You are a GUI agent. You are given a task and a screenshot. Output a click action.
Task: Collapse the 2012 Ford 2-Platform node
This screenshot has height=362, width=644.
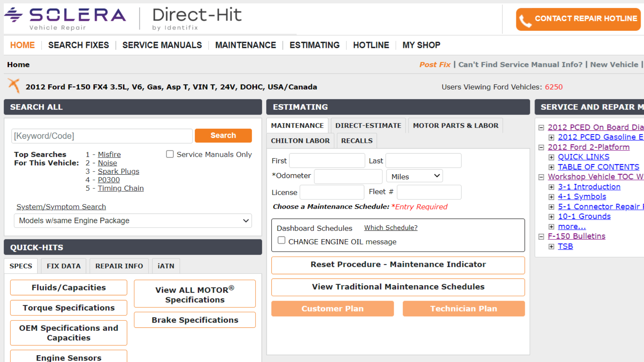(x=541, y=147)
